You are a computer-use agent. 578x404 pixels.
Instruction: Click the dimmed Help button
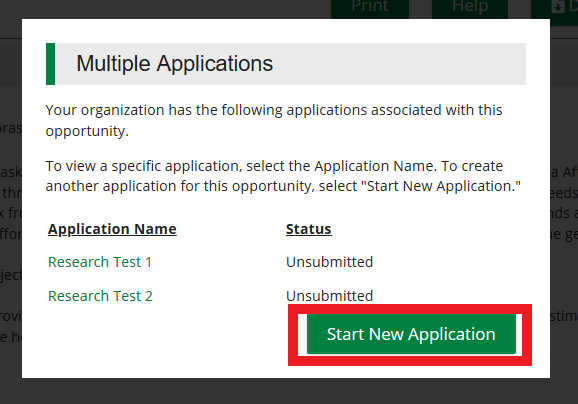click(470, 7)
